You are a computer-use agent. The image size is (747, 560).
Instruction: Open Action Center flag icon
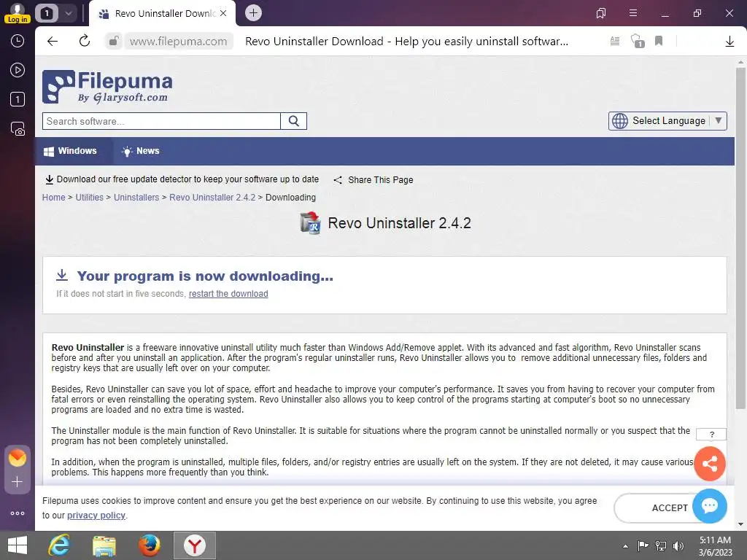click(643, 545)
